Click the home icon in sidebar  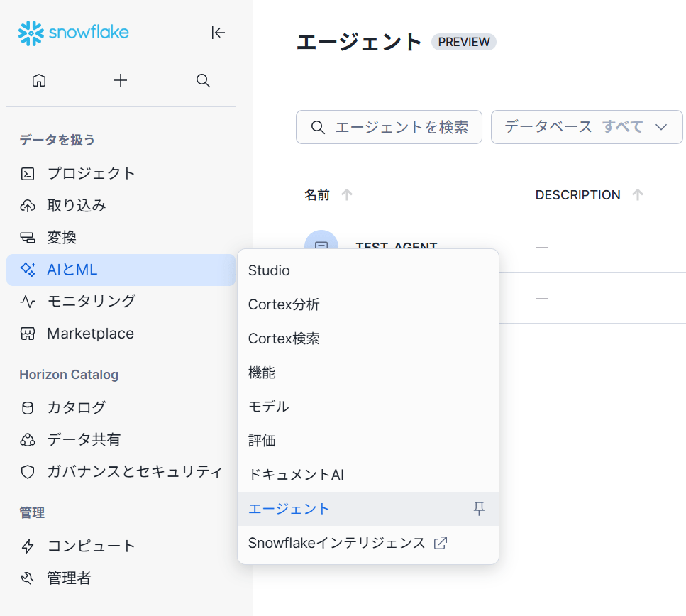pyautogui.click(x=39, y=80)
